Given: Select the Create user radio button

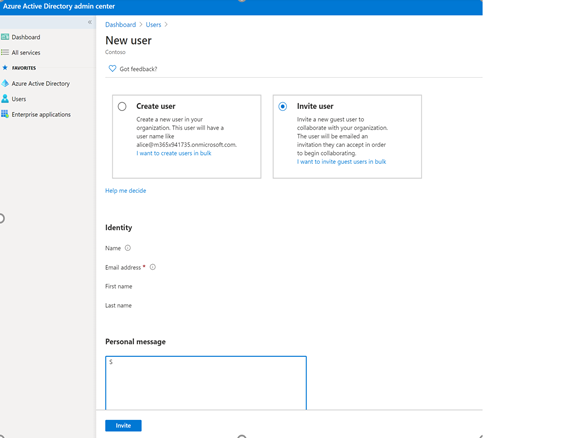Looking at the screenshot, I should coord(122,106).
